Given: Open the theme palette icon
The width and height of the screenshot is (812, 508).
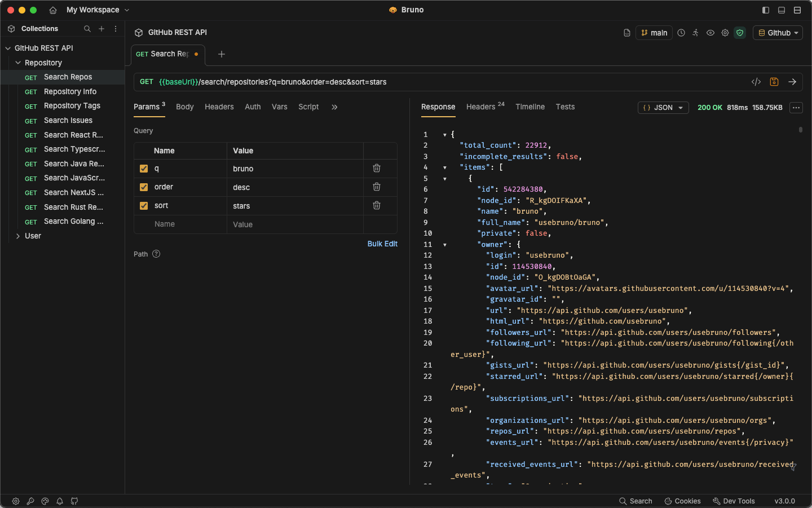Looking at the screenshot, I should click(x=45, y=501).
